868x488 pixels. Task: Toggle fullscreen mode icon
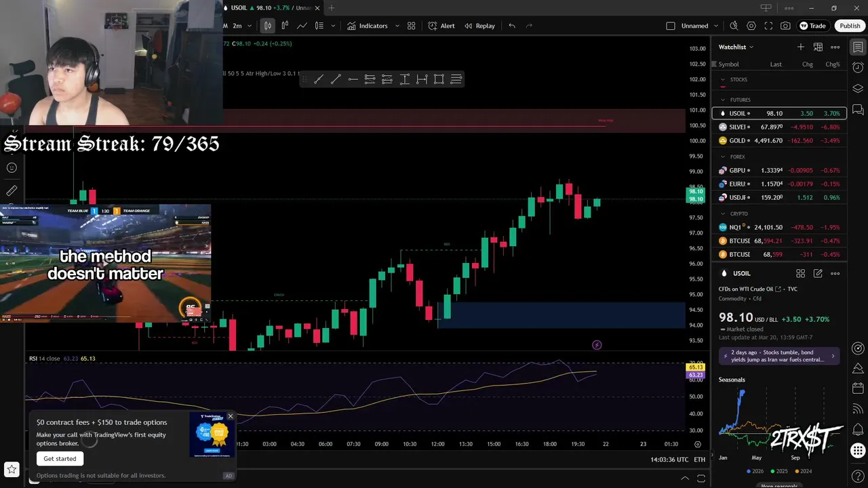tap(768, 26)
